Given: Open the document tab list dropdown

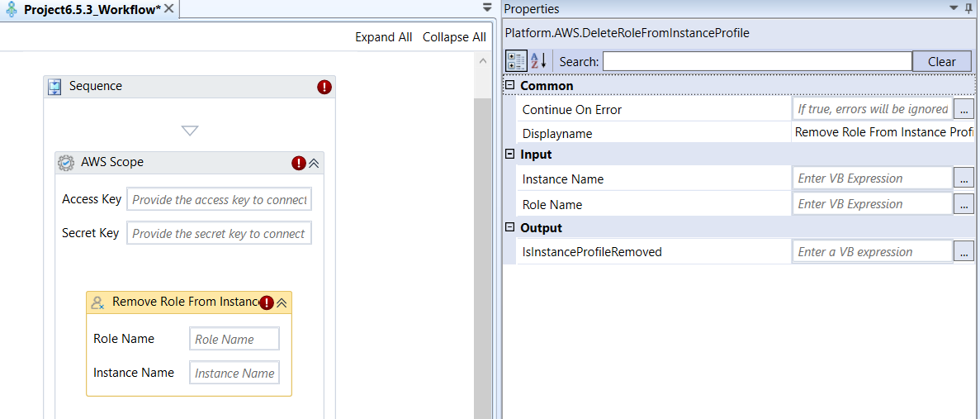Looking at the screenshot, I should [487, 8].
